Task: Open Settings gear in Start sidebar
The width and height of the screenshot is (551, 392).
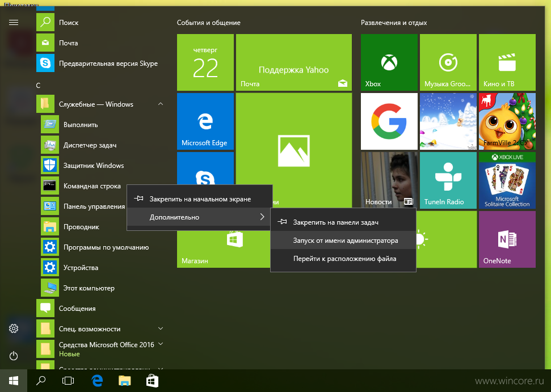Action: click(x=14, y=328)
